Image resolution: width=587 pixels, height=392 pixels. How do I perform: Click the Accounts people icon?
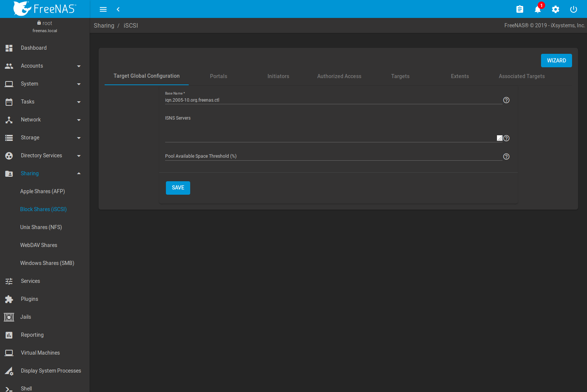coord(9,66)
